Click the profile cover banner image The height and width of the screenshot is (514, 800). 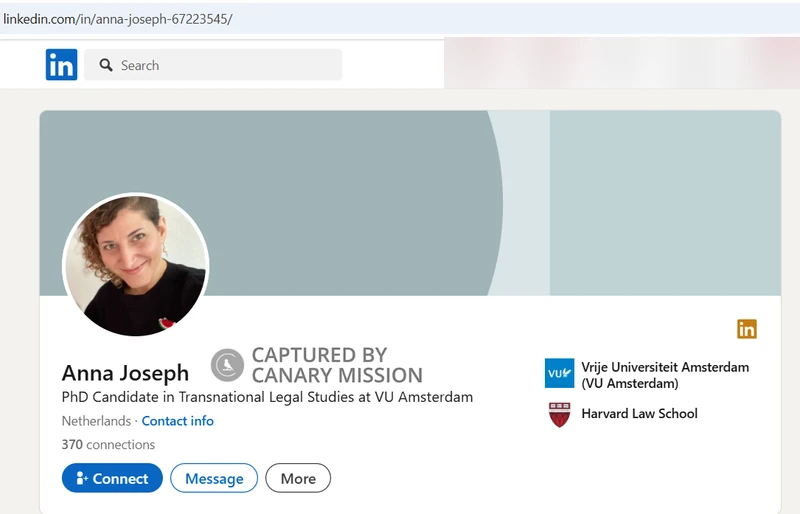point(410,203)
